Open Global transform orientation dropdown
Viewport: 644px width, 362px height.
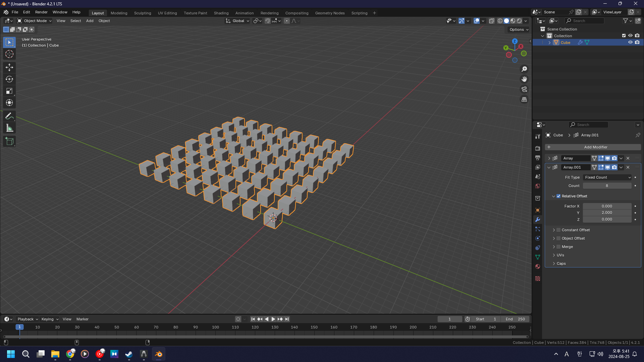pyautogui.click(x=237, y=21)
